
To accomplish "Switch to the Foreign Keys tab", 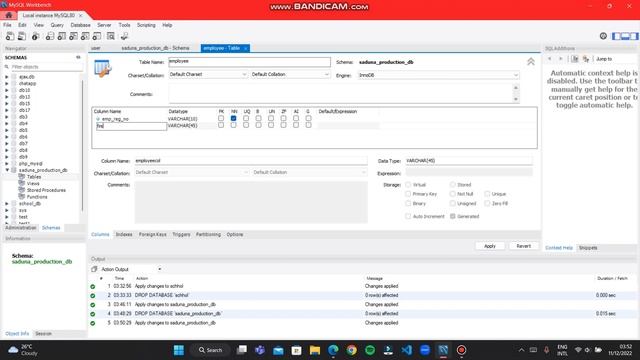I will 153,235.
